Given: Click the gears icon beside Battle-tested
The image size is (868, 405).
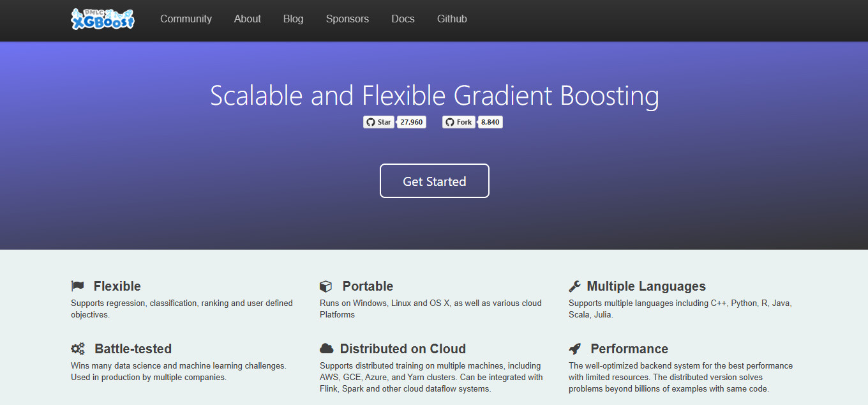Looking at the screenshot, I should (x=78, y=349).
